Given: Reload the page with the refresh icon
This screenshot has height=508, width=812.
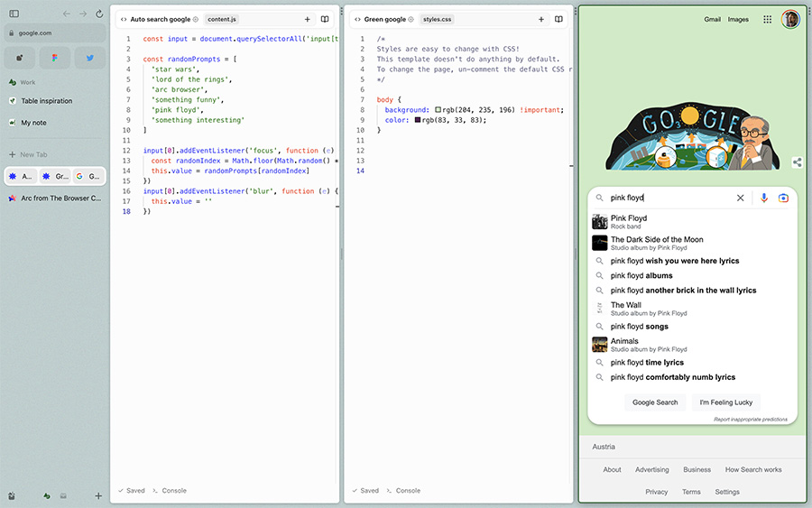Looking at the screenshot, I should pos(99,14).
